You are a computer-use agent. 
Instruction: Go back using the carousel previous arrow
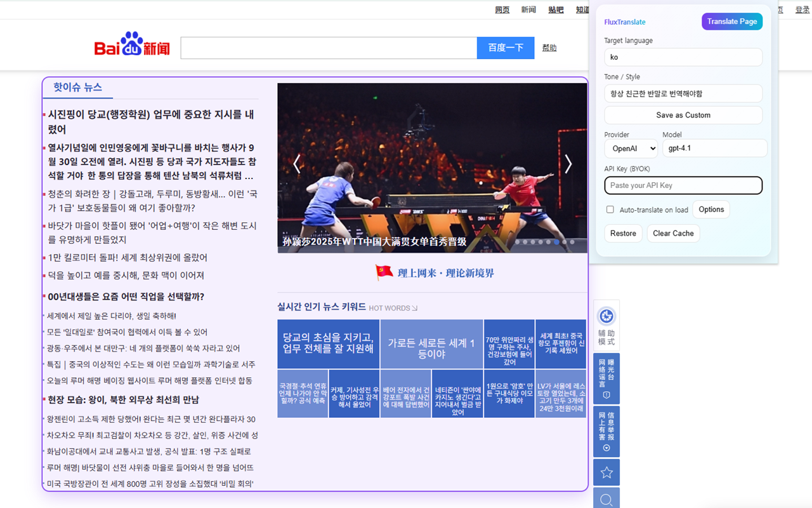(297, 164)
